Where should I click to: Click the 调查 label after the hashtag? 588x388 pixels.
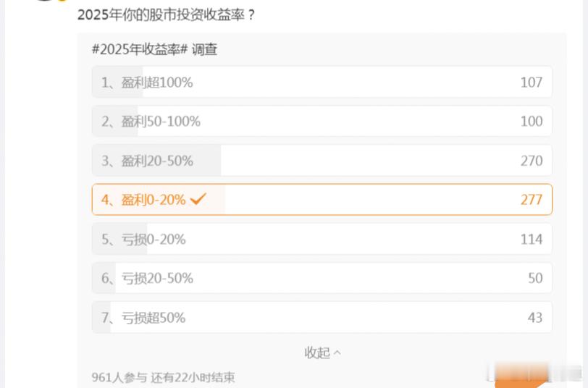205,49
